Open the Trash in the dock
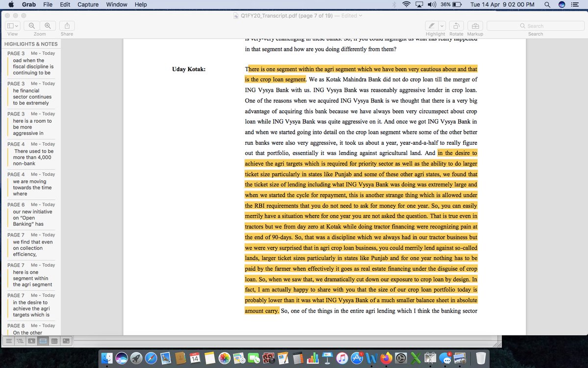Image resolution: width=588 pixels, height=368 pixels. 481,358
